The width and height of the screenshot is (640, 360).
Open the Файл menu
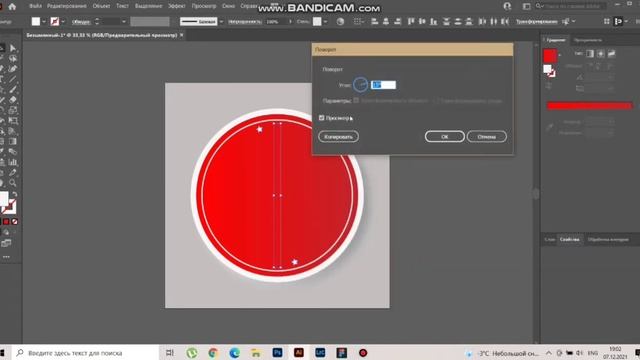click(x=36, y=6)
